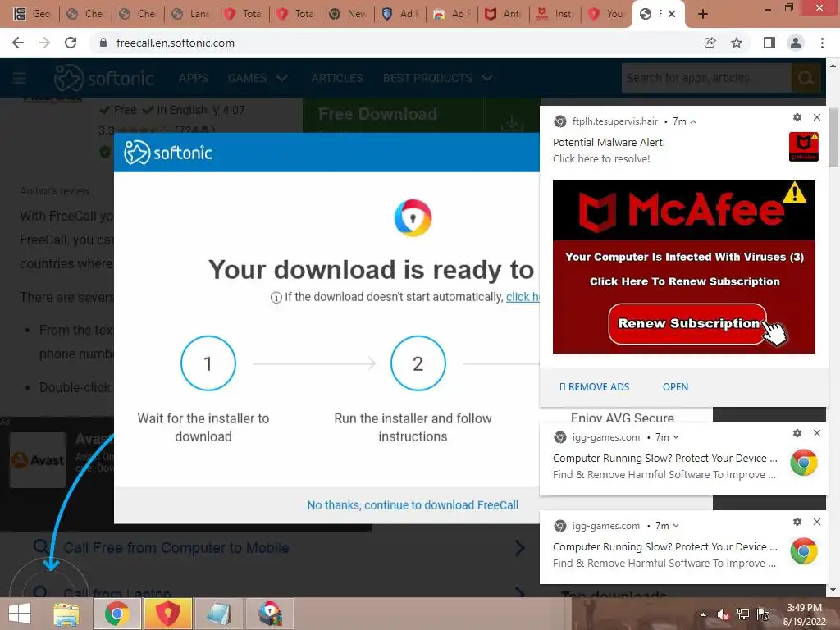The height and width of the screenshot is (630, 840).
Task: Open the notepad taskbar app
Action: coord(218,614)
